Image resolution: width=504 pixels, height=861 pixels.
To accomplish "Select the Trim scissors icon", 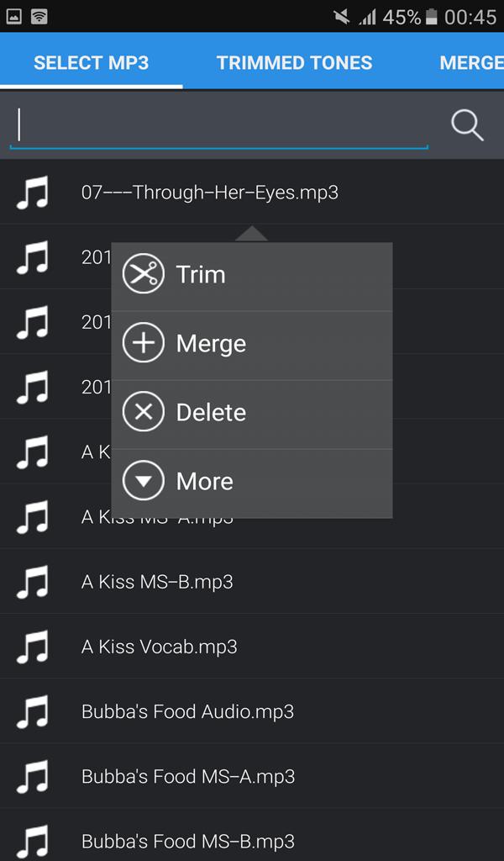I will [x=144, y=274].
